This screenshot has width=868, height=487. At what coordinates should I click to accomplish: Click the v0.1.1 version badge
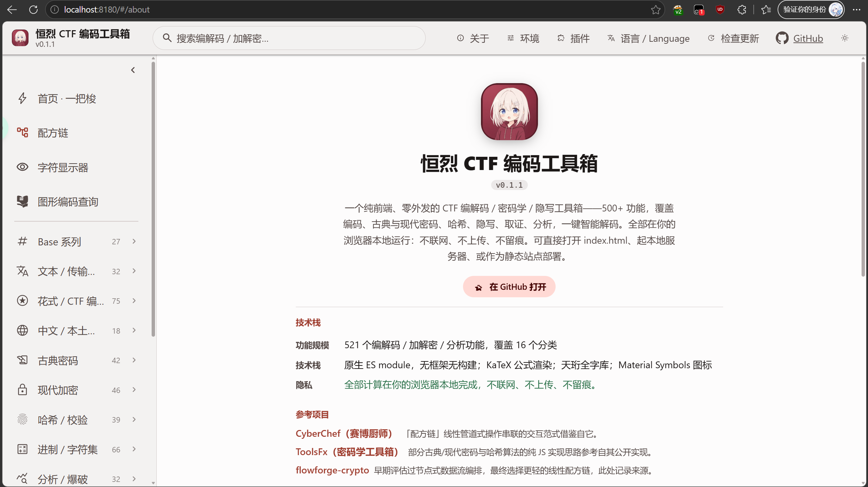click(509, 185)
